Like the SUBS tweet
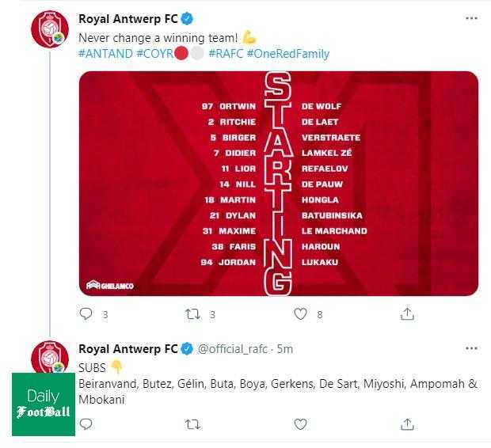491x448 pixels. (x=300, y=424)
